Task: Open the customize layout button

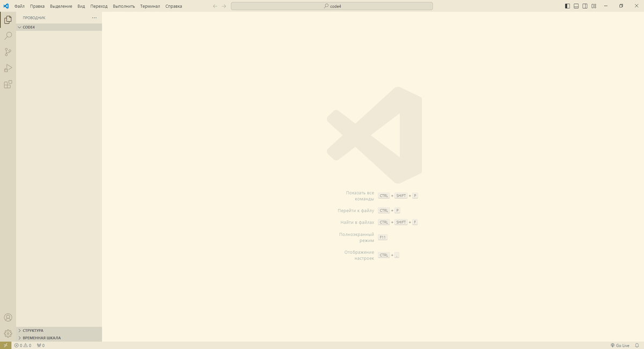Action: tap(594, 6)
